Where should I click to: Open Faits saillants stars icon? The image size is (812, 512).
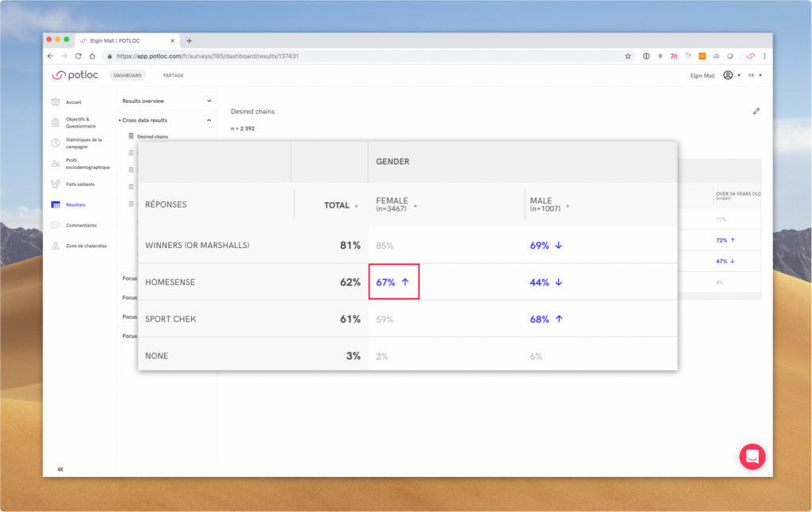pyautogui.click(x=56, y=184)
